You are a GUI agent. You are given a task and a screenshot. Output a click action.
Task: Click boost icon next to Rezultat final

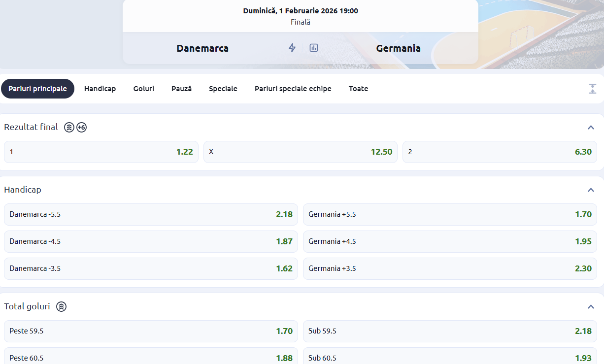(x=69, y=128)
